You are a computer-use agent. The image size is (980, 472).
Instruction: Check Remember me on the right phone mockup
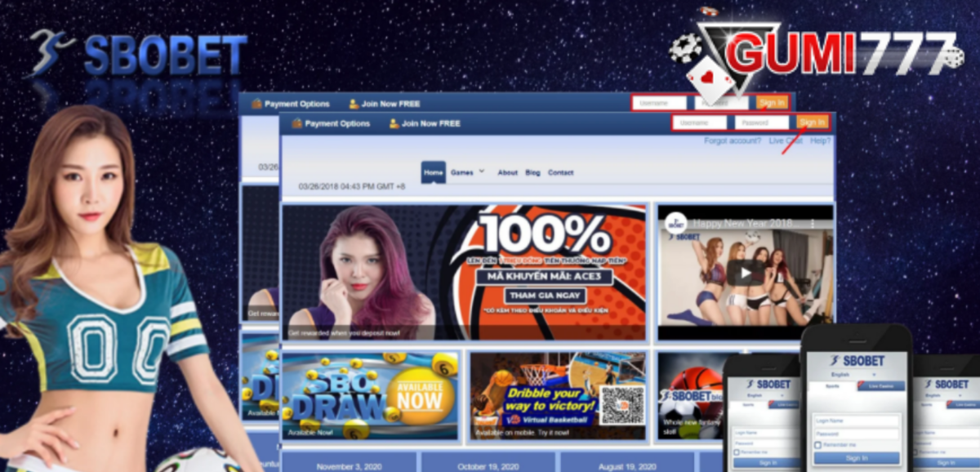point(914,452)
